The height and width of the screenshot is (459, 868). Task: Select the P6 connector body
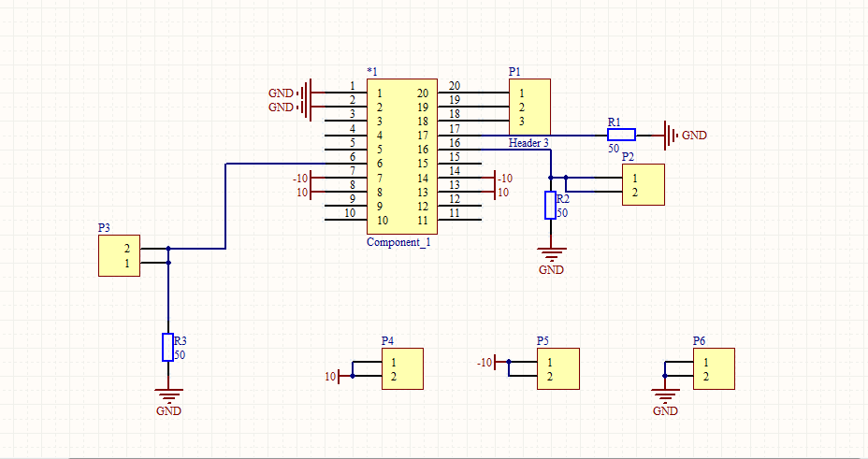click(714, 369)
